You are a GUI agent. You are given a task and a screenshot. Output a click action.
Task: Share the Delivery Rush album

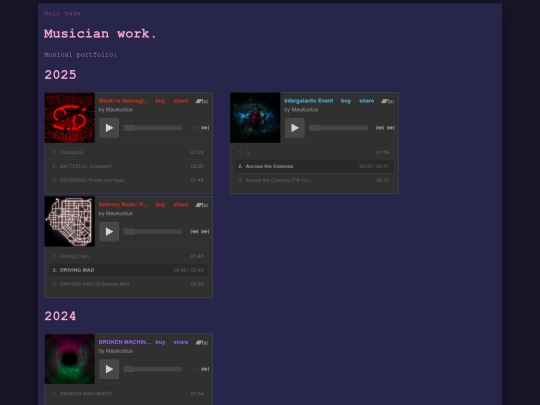(x=181, y=205)
